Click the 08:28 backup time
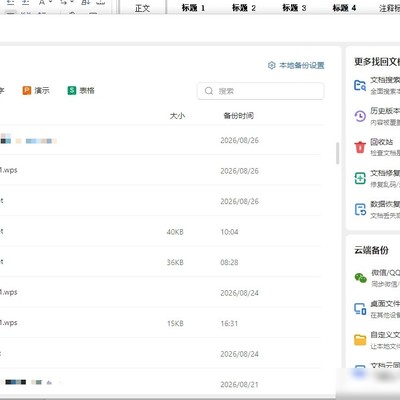This screenshot has width=400, height=400. (x=229, y=262)
